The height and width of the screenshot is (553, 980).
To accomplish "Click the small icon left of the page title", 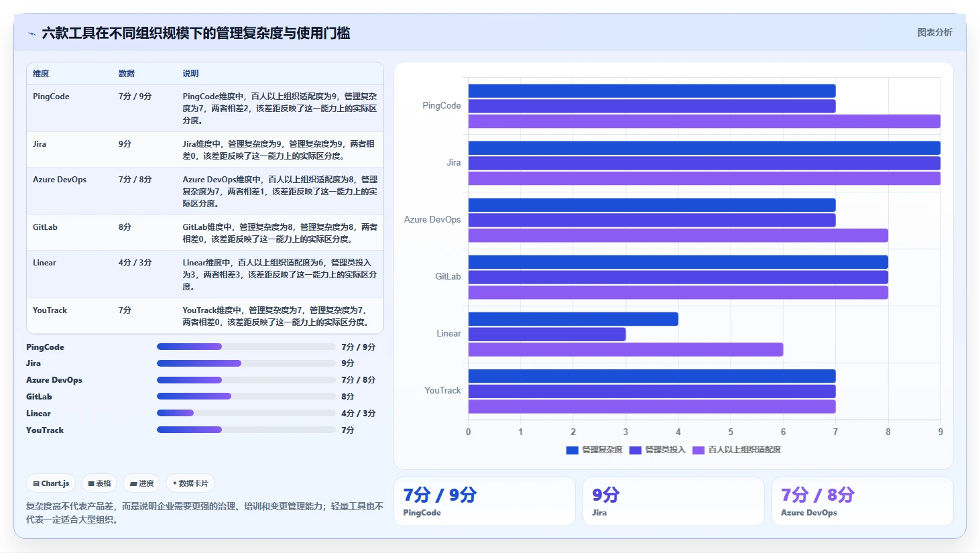I will pos(32,34).
